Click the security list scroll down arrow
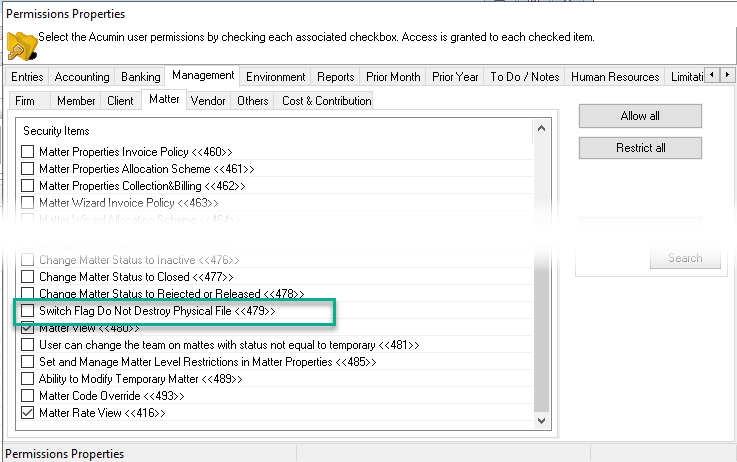This screenshot has height=462, width=737. (x=541, y=421)
